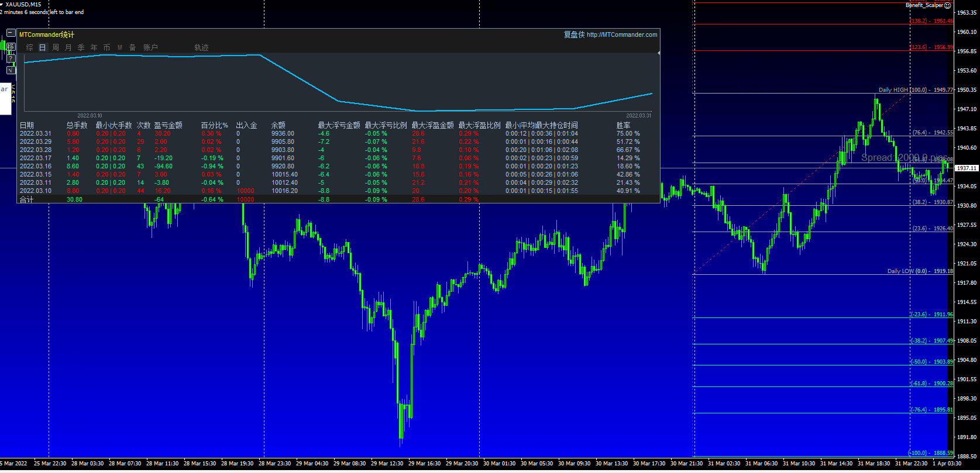Image resolution: width=980 pixels, height=473 pixels.
Task: Click the 日期 column header
Action: [27, 125]
